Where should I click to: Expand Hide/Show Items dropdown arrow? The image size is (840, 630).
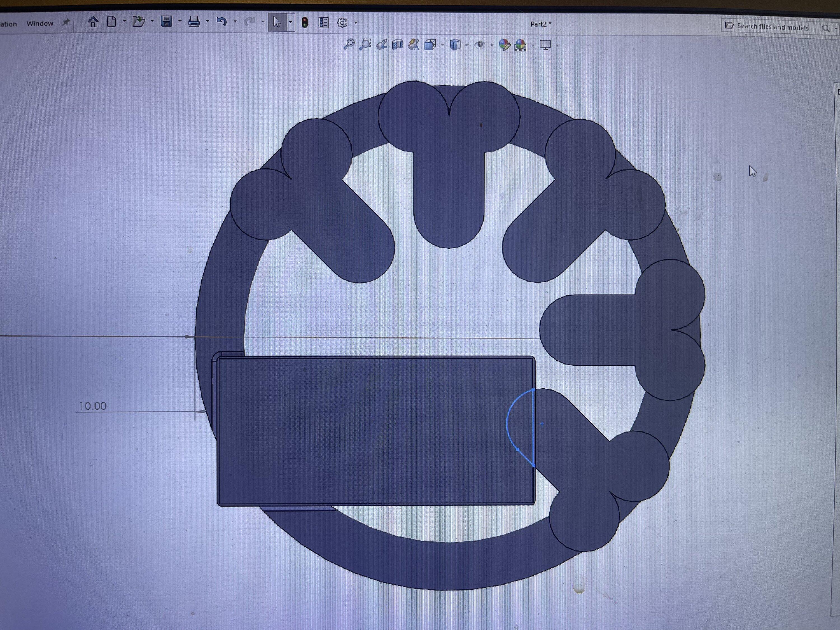(492, 46)
